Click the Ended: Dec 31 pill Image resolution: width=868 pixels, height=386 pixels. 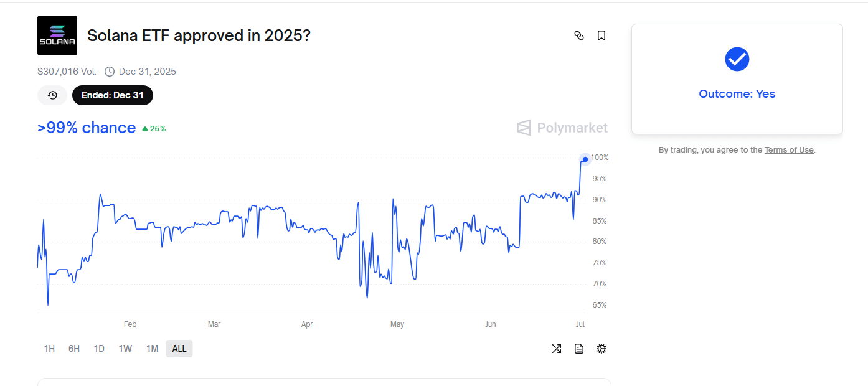[x=113, y=95]
